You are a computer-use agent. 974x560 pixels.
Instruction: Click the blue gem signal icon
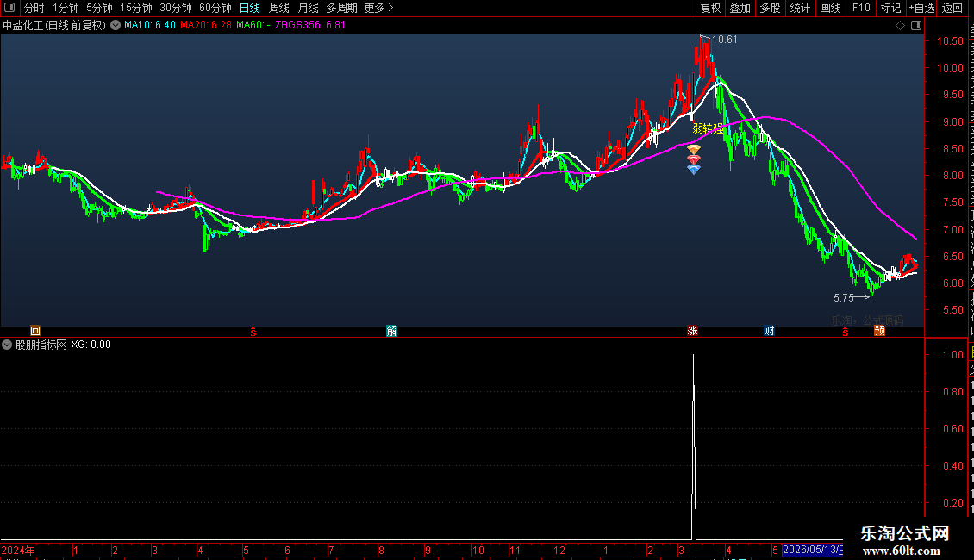click(x=694, y=169)
